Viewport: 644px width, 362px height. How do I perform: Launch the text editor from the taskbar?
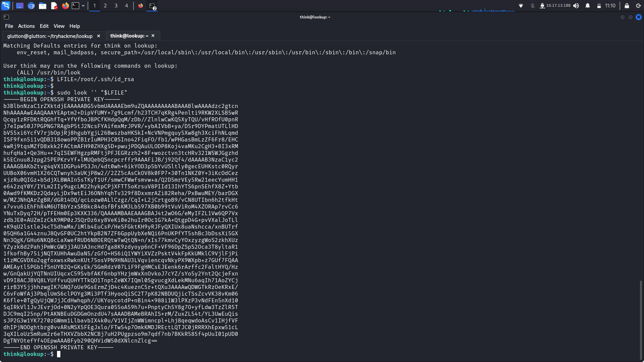pyautogui.click(x=54, y=5)
